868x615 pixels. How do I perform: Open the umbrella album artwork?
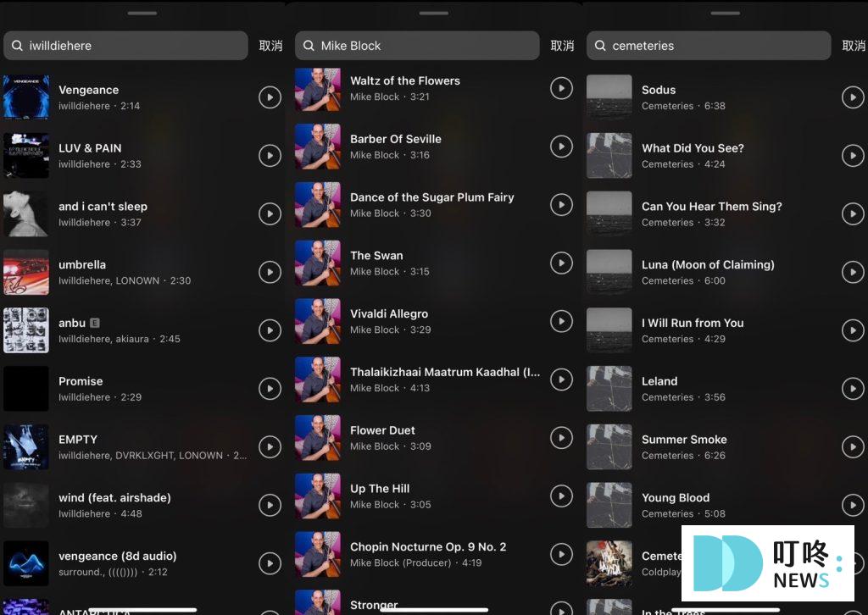[26, 272]
